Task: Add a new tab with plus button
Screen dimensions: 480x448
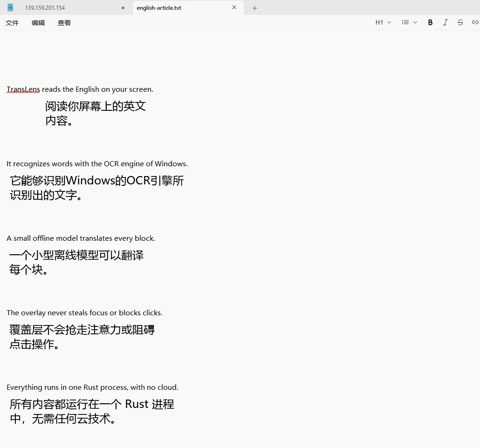Action: [x=254, y=8]
